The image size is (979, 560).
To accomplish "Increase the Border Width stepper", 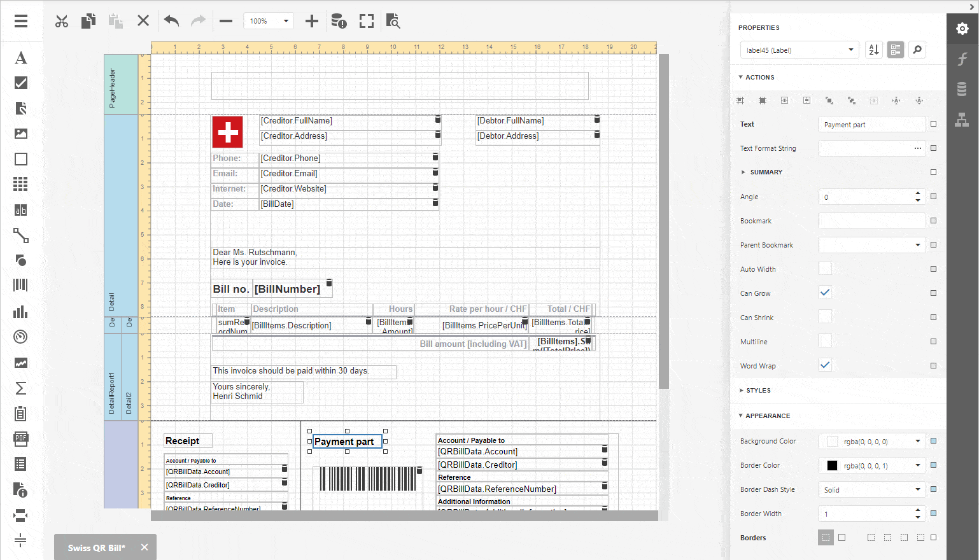I will pos(918,510).
